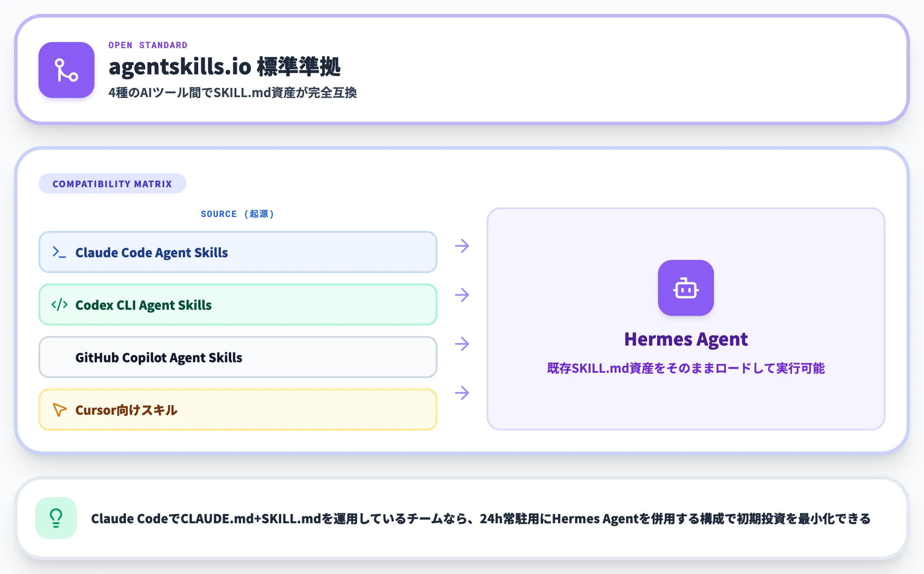Click the terminal prompt icon beside Claude Code
Image resolution: width=924 pixels, height=574 pixels.
[59, 252]
